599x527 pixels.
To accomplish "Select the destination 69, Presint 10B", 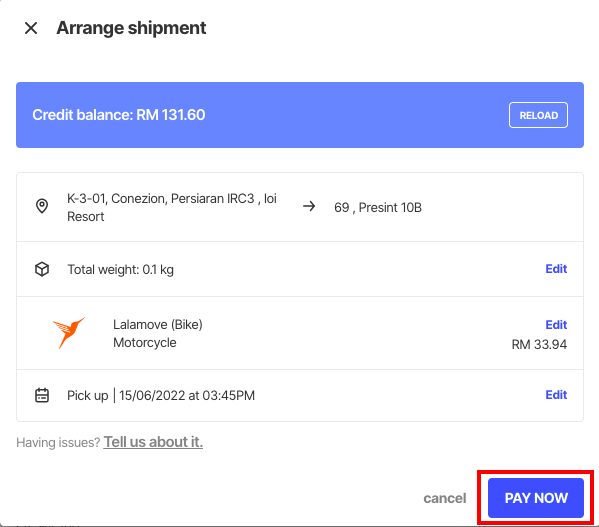I will click(378, 207).
